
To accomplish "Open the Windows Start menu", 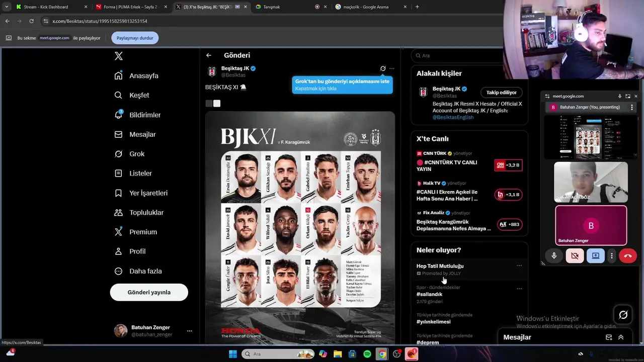I will coord(233,354).
